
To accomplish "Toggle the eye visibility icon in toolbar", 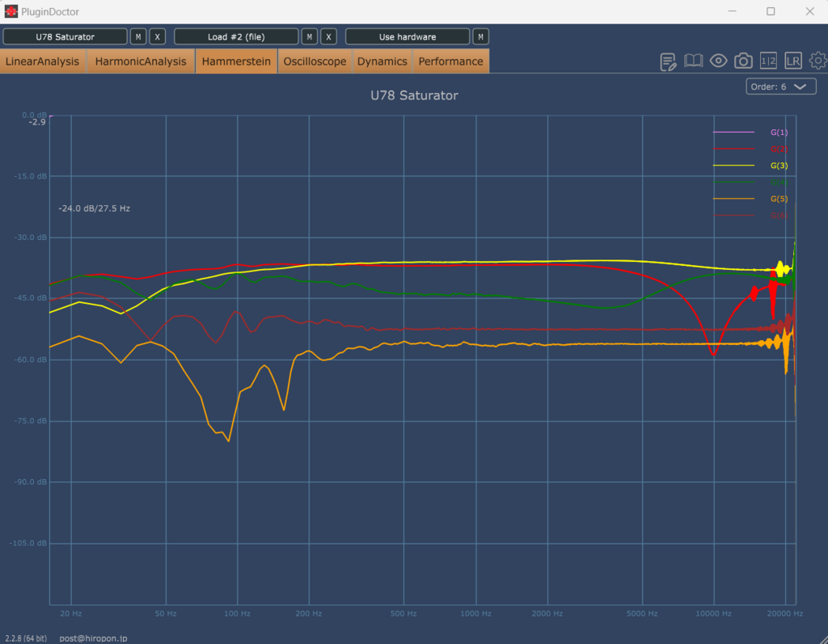I will click(718, 61).
